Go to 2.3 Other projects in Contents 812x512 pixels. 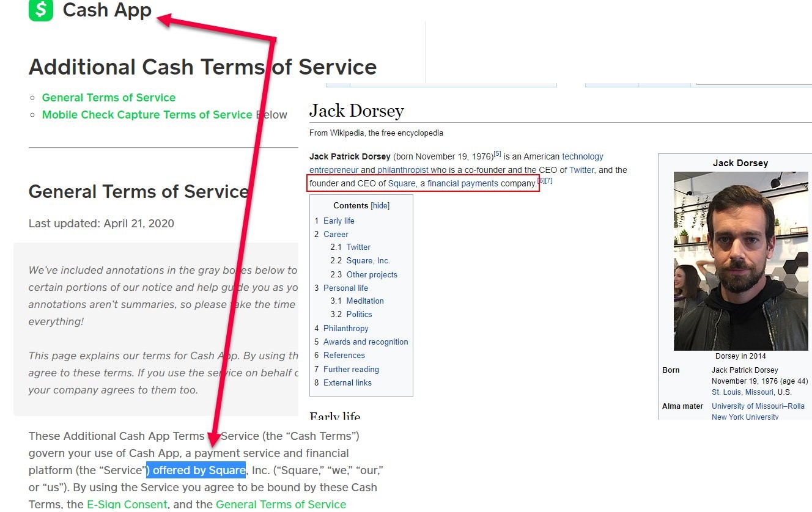(372, 275)
